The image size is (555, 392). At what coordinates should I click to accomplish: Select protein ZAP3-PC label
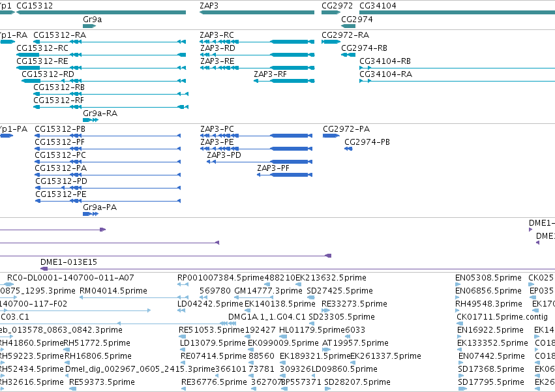pyautogui.click(x=217, y=129)
